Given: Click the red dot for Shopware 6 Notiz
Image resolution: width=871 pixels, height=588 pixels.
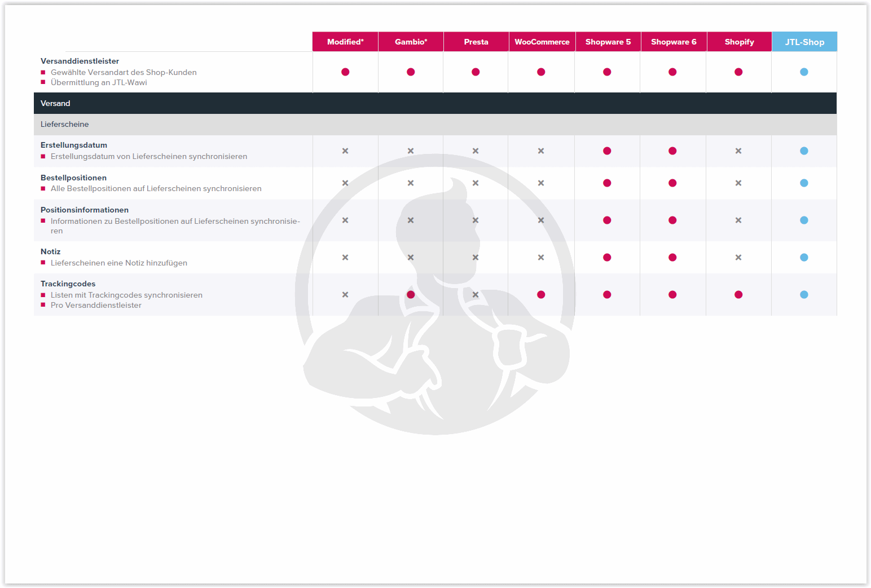Looking at the screenshot, I should [672, 258].
